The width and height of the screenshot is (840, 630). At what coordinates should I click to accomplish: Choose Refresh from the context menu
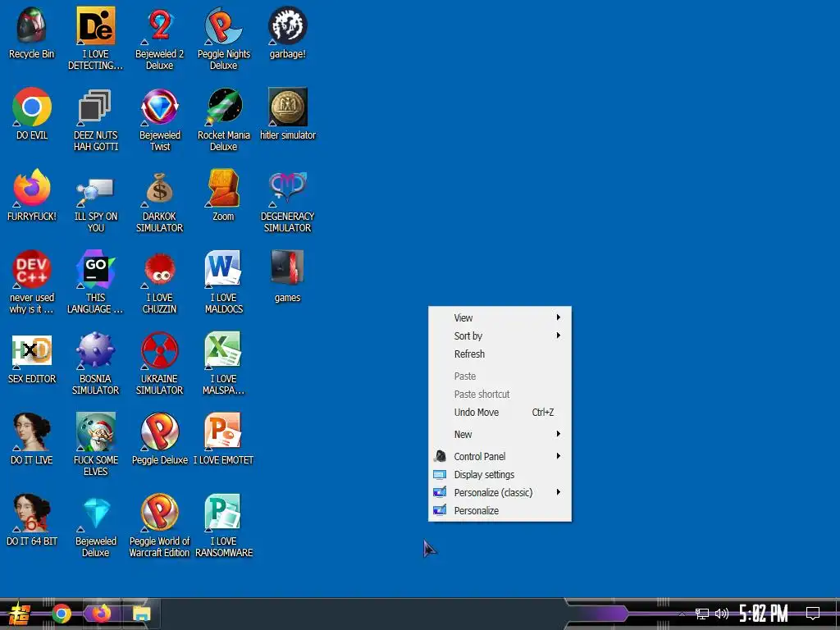[500, 354]
